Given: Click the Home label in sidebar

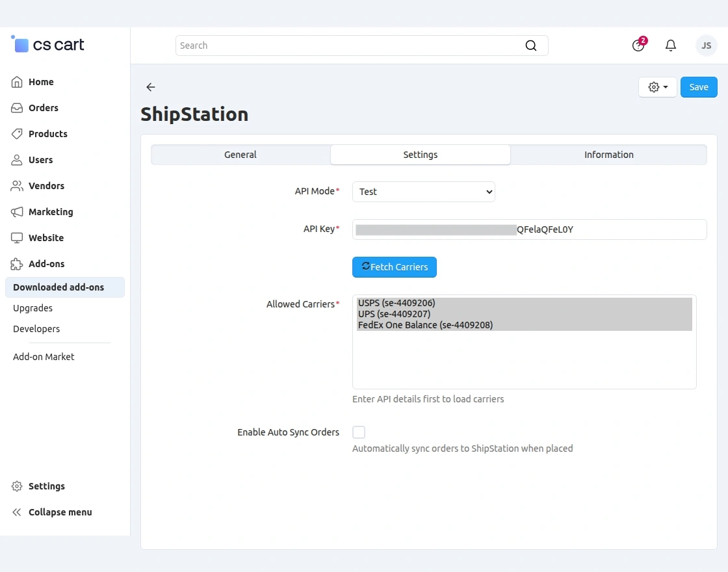Looking at the screenshot, I should pyautogui.click(x=41, y=82).
